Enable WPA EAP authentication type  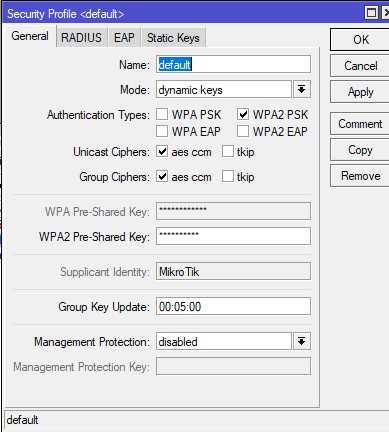pos(162,131)
